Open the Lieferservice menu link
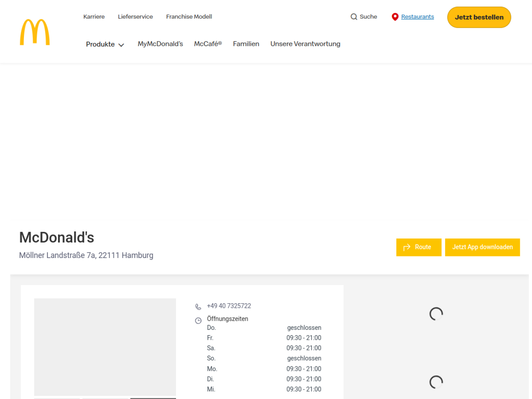 pyautogui.click(x=135, y=17)
